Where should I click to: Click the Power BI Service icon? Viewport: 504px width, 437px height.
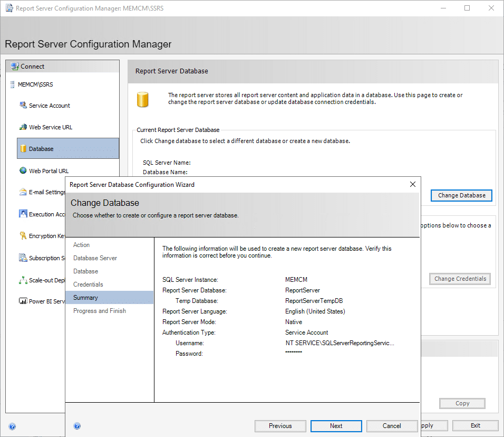[x=23, y=301]
